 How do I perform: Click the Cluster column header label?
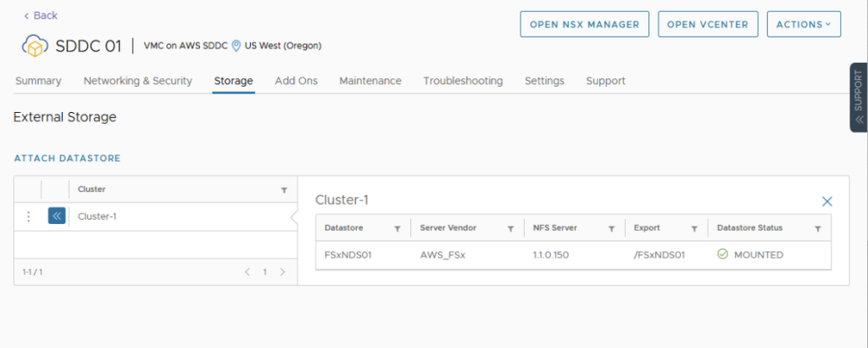coord(92,189)
